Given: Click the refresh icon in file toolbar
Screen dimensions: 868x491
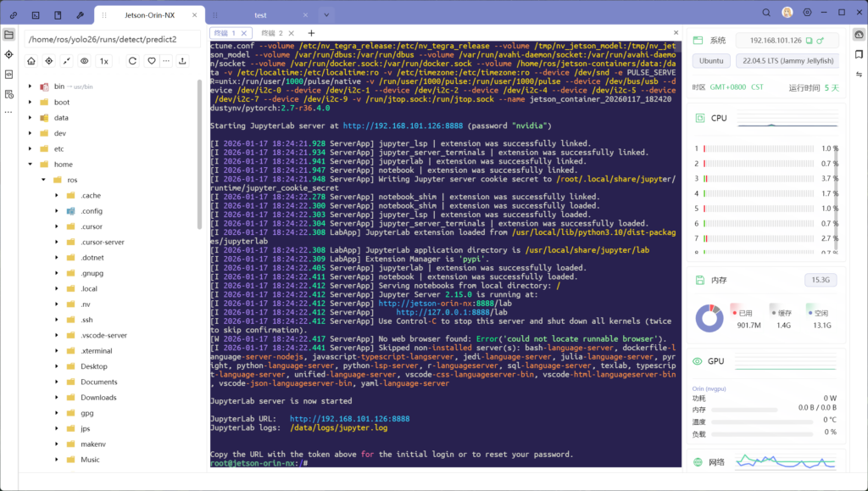Looking at the screenshot, I should coord(132,61).
